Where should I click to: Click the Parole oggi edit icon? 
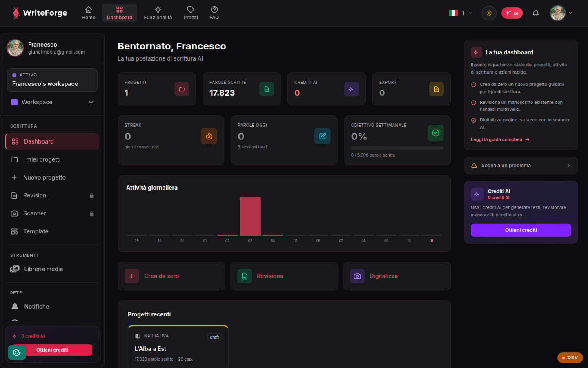tap(323, 136)
